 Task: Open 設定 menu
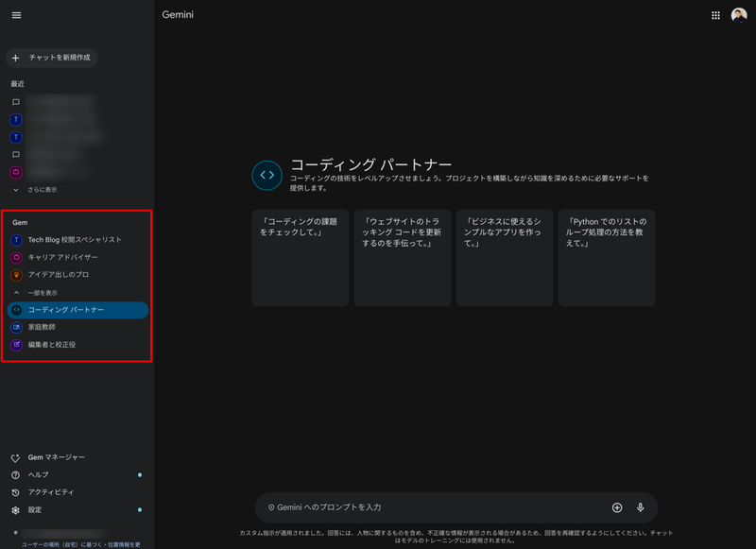point(77,510)
